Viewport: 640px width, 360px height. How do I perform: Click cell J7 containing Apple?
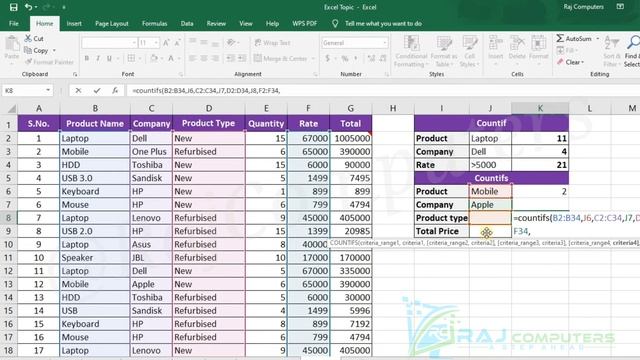click(490, 205)
